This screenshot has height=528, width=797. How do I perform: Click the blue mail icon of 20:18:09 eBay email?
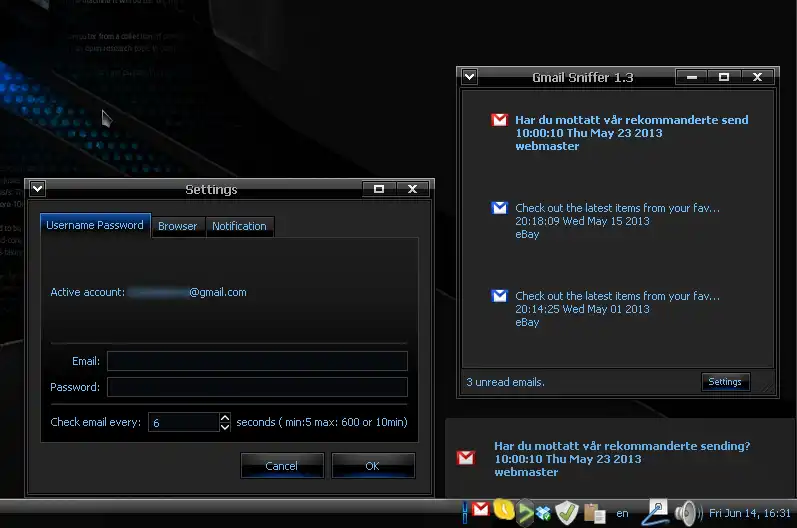coord(499,208)
